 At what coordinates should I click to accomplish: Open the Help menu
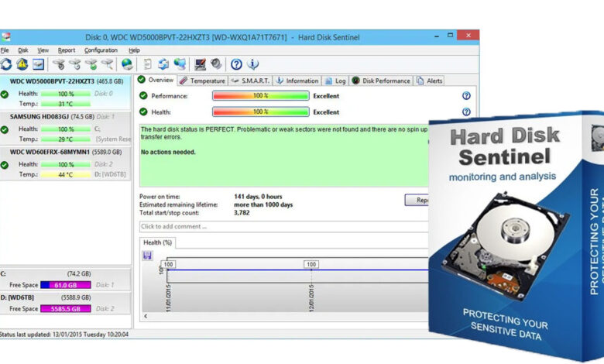pyautogui.click(x=134, y=50)
